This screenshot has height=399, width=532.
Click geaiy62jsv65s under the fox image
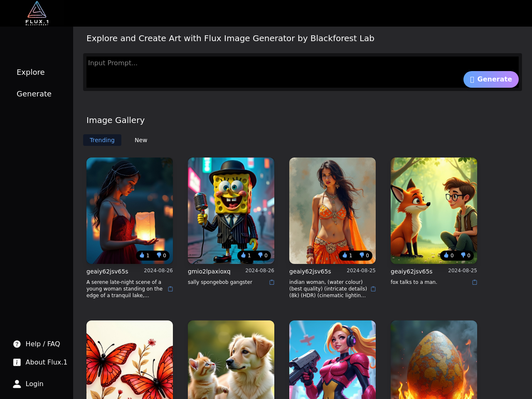(x=411, y=271)
